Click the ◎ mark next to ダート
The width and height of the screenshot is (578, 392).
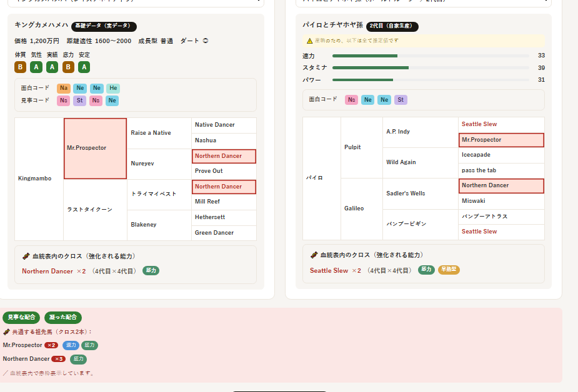(x=206, y=41)
